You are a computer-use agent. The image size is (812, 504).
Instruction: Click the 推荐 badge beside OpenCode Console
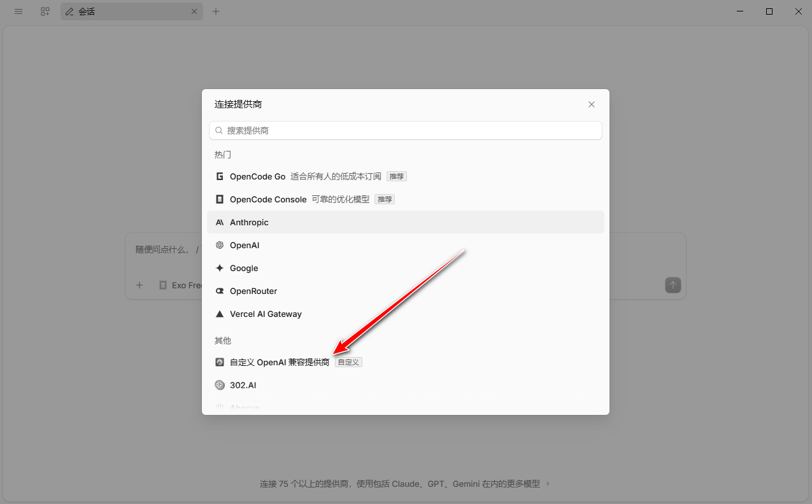click(x=385, y=199)
